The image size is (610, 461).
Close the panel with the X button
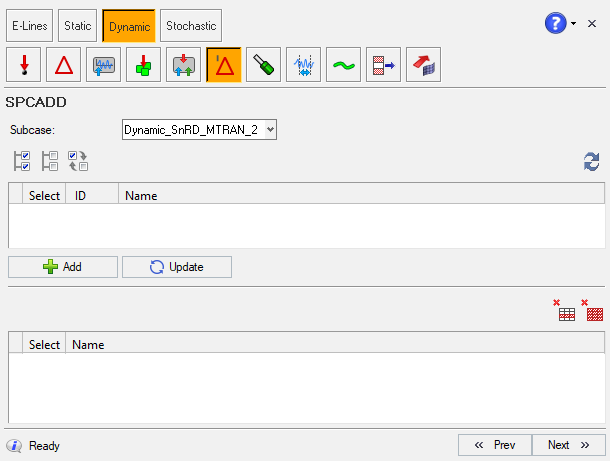(592, 24)
